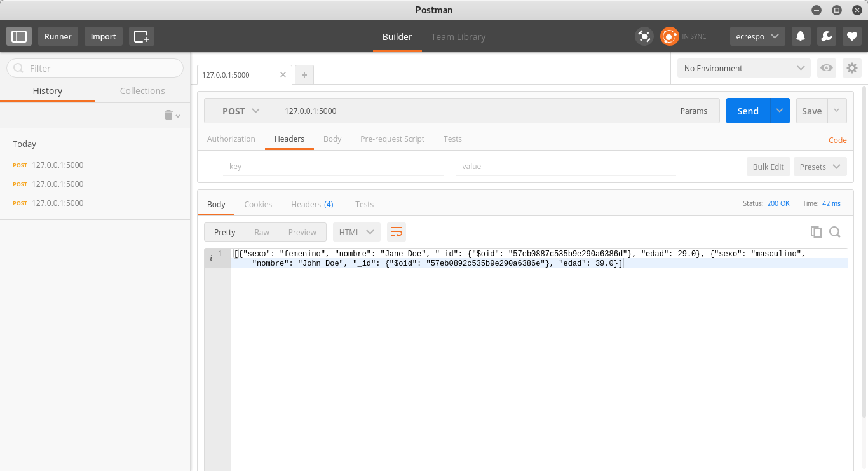The width and height of the screenshot is (868, 471).
Task: Copy the response with the copy icon
Action: (816, 232)
